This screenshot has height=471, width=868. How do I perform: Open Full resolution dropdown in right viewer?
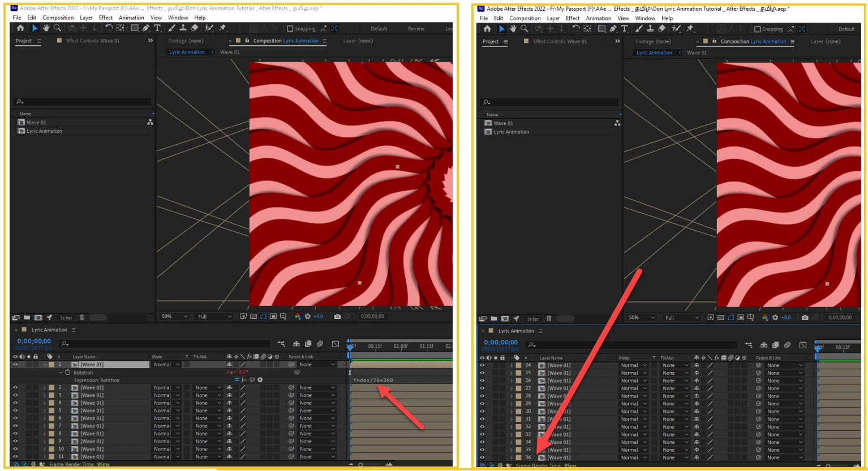pyautogui.click(x=682, y=318)
